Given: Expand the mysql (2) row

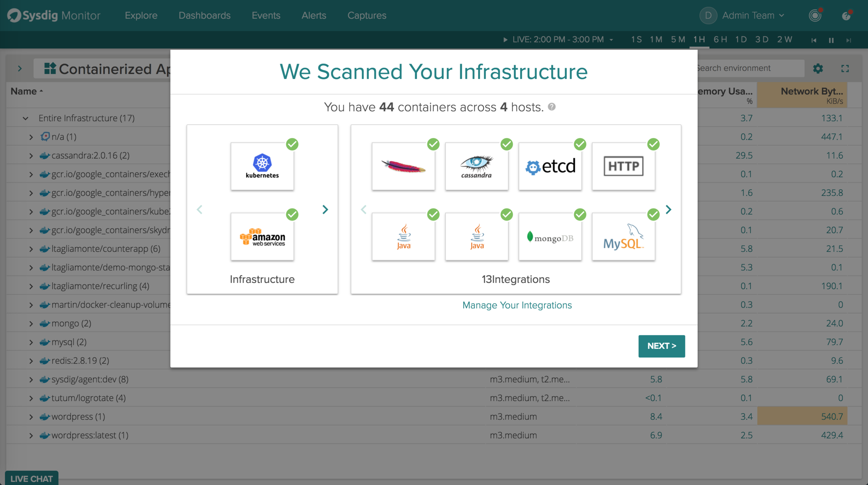Looking at the screenshot, I should [31, 342].
